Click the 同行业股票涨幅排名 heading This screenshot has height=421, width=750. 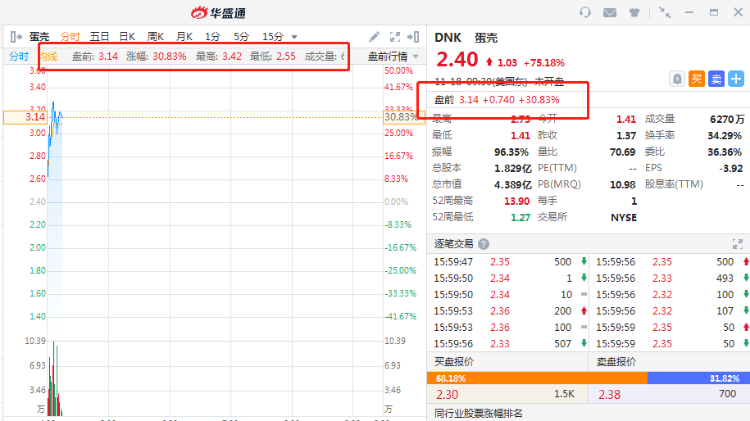click(478, 414)
